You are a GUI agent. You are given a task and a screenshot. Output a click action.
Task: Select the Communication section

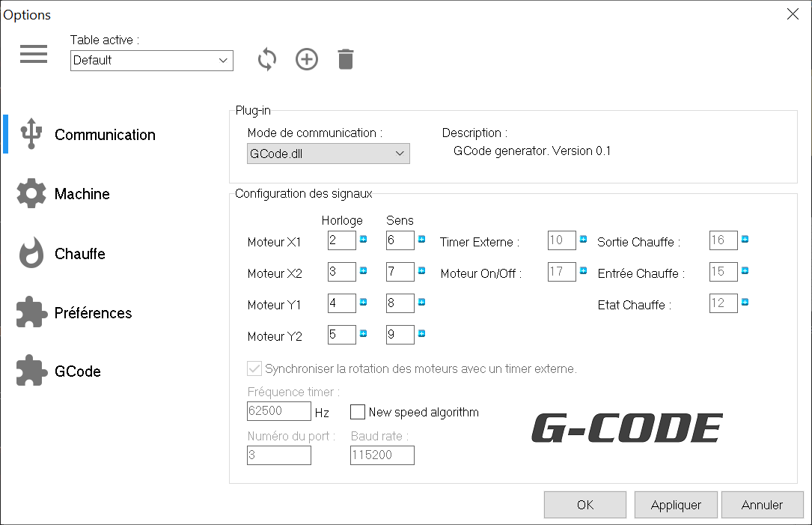[105, 135]
